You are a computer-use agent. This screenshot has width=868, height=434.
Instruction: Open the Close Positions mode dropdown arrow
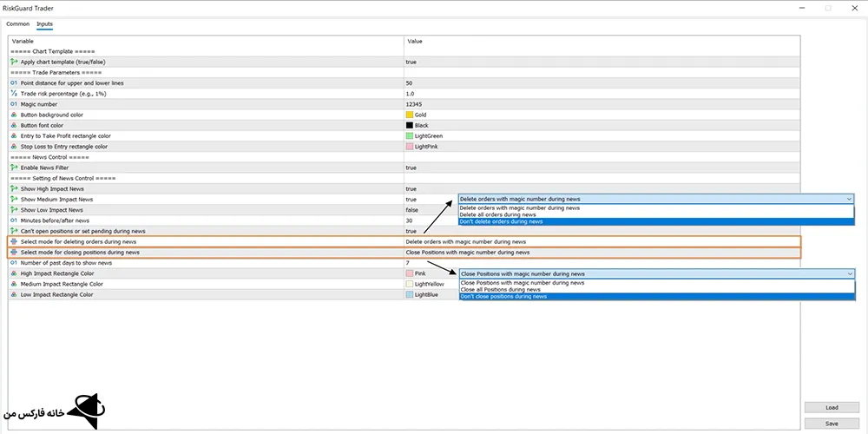click(849, 273)
